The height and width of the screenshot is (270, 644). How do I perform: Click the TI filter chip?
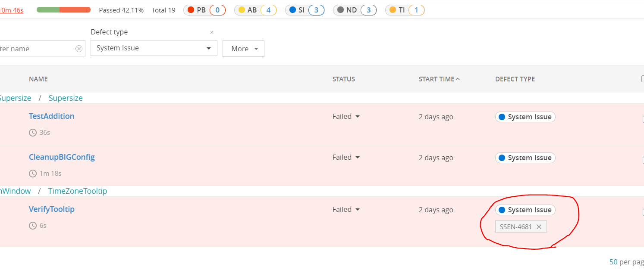[405, 10]
